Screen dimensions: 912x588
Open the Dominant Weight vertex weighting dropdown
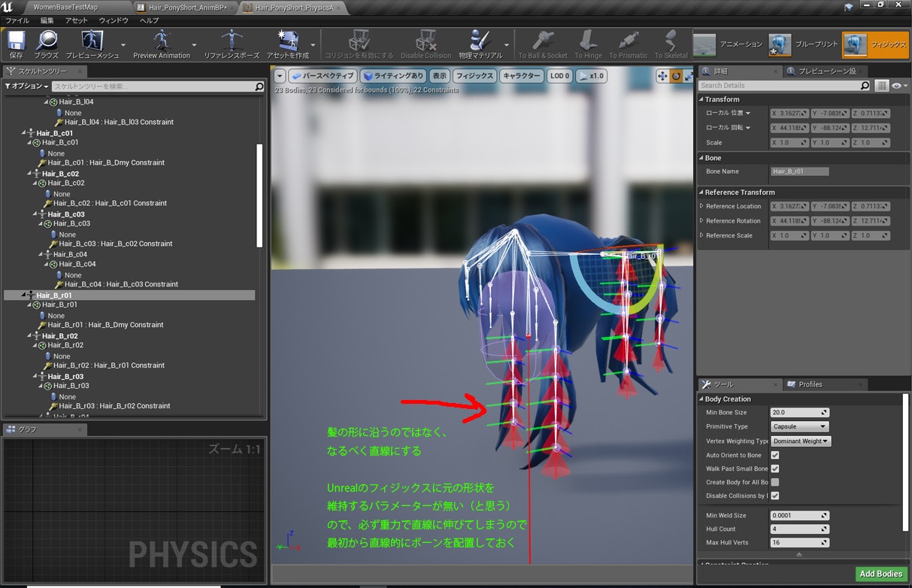click(801, 441)
